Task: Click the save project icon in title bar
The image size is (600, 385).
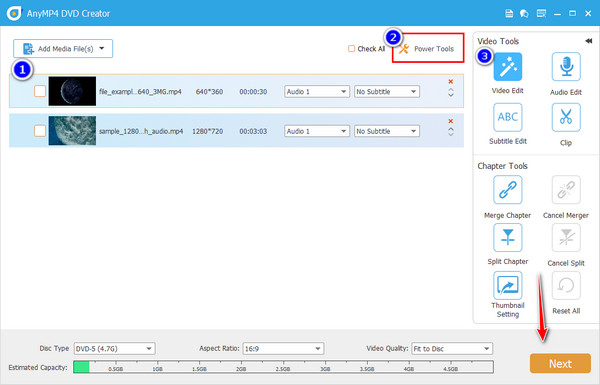Action: 509,14
